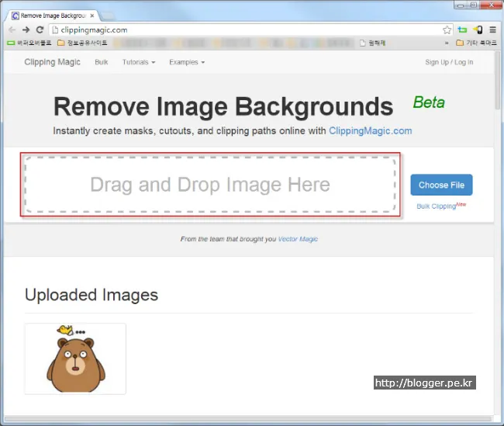The image size is (504, 426).
Task: Click the Bulk Clipping link under Choose File
Action: 437,206
